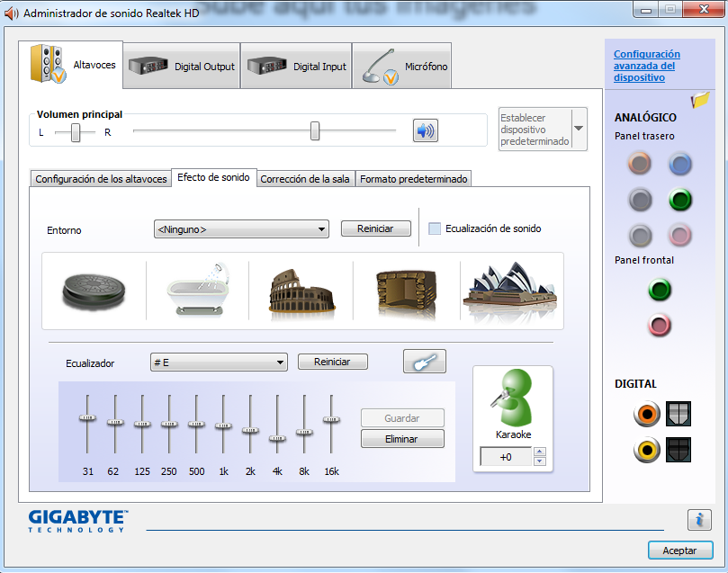
Task: Click the pink rear panel jack
Action: click(x=680, y=235)
